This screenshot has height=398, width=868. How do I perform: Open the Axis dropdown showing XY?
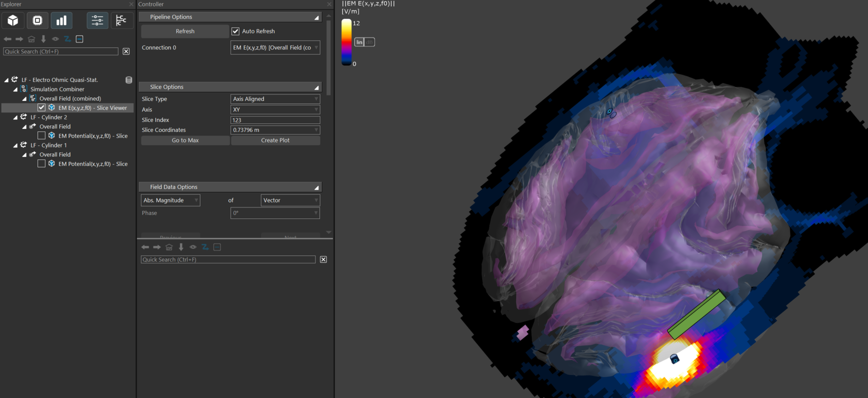pyautogui.click(x=275, y=109)
